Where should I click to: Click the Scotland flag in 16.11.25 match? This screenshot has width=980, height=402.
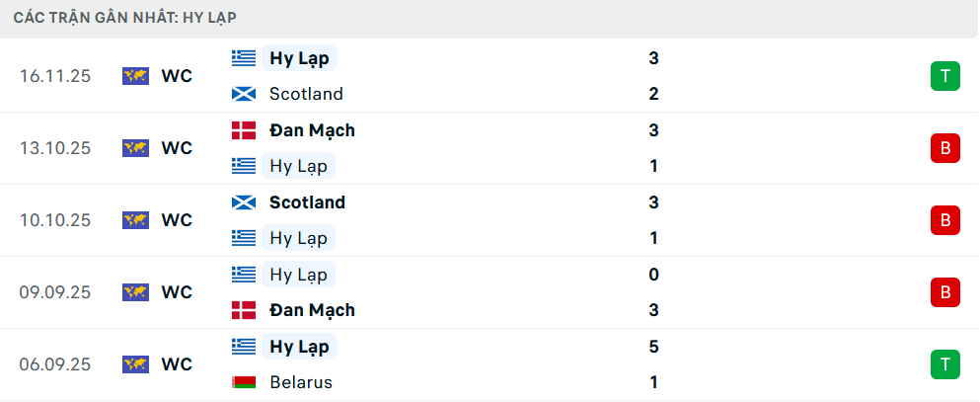click(x=243, y=94)
